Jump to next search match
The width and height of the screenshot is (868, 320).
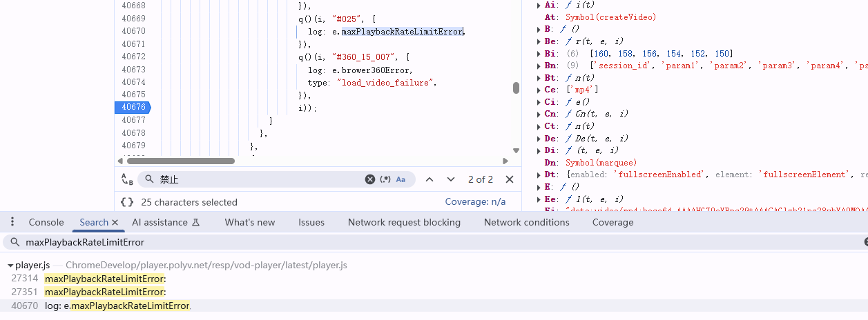click(x=451, y=179)
